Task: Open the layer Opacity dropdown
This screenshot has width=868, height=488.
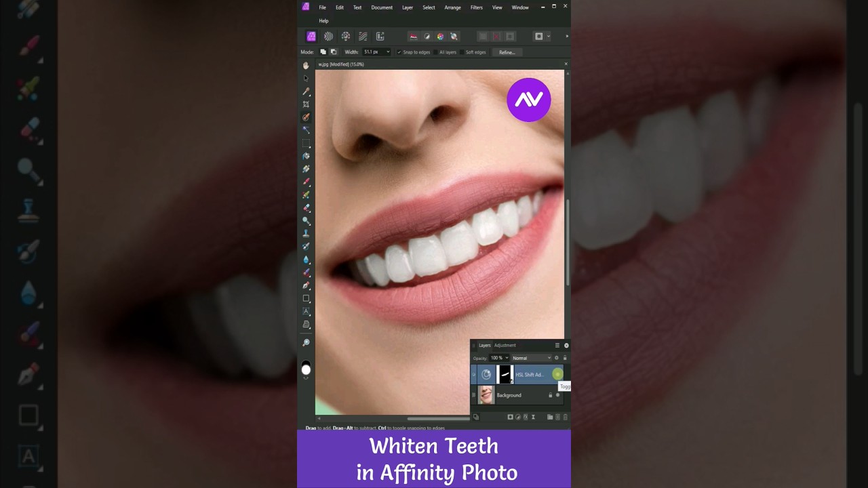Action: tap(507, 358)
